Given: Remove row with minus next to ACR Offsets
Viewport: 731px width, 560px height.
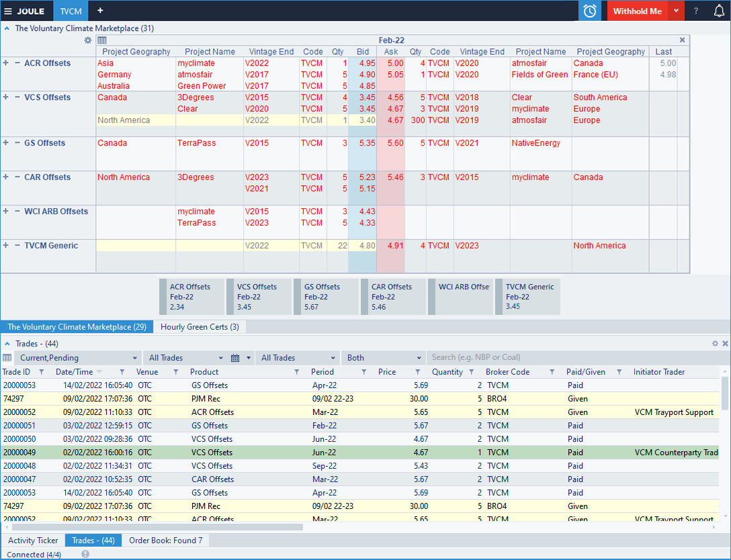Looking at the screenshot, I should tap(17, 63).
